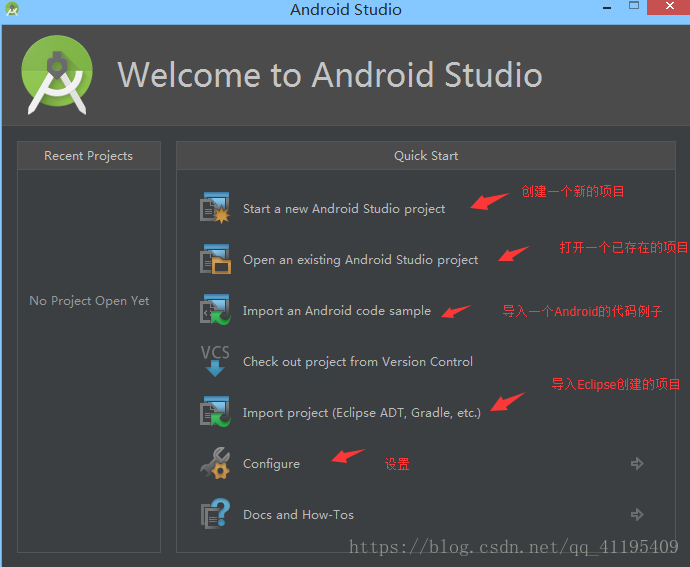Select Import project (Eclipse ADT, Gradle, etc.)
The height and width of the screenshot is (567, 690).
[x=362, y=413]
